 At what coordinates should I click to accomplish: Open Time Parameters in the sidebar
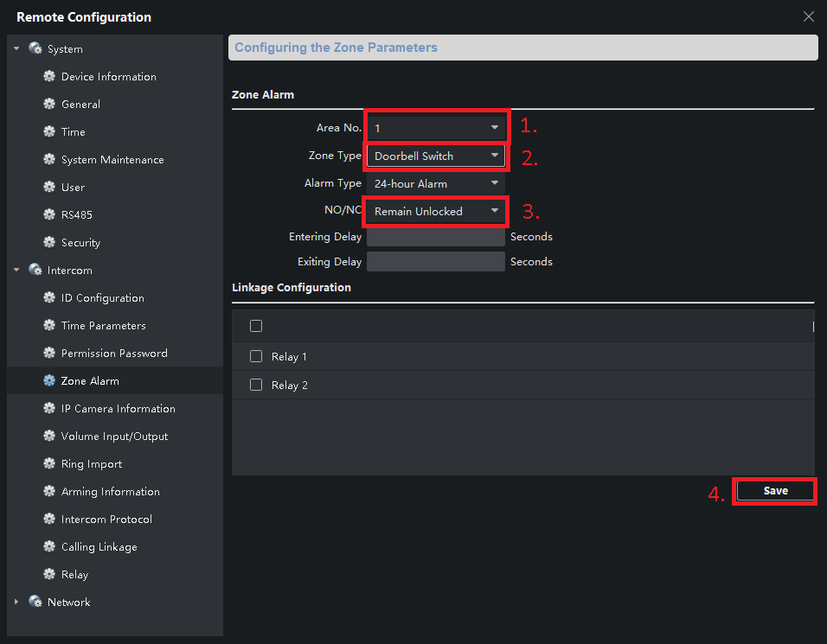(x=103, y=326)
